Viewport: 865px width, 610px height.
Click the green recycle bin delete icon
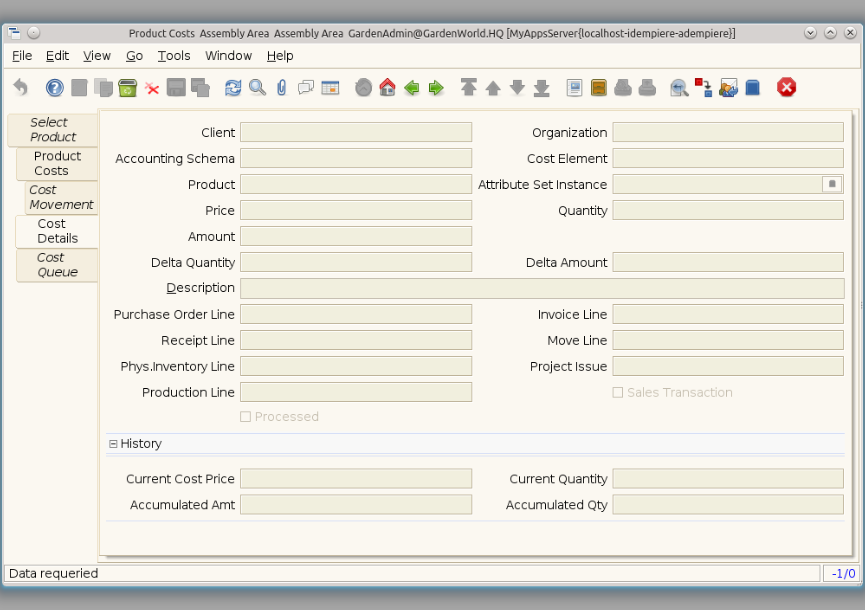(127, 87)
